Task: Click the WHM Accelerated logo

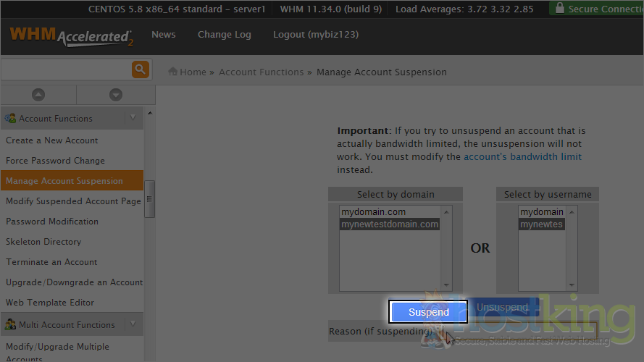Action: 71,35
